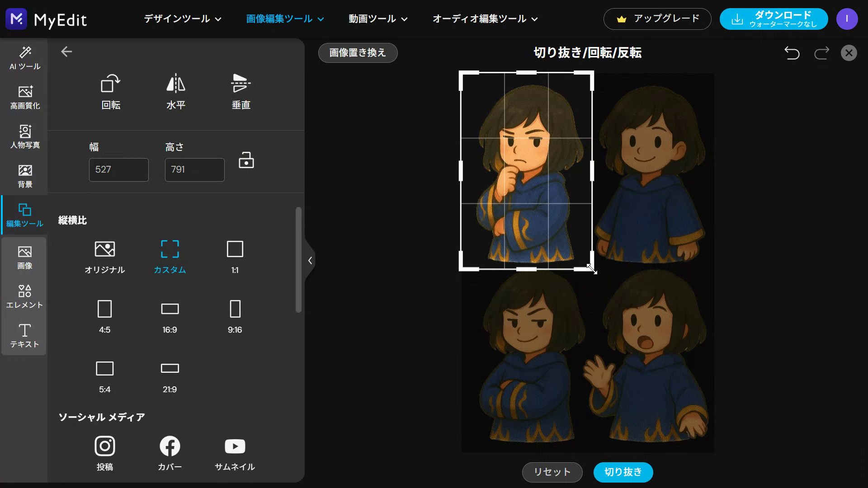Open the 高画質化 enhance tool
Viewport: 868px width, 488px height.
(x=25, y=97)
